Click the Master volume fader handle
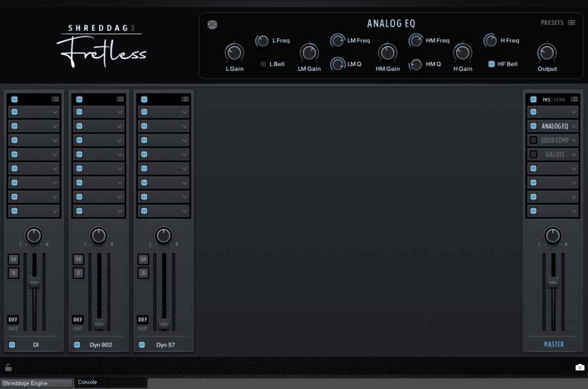The image size is (588, 389). point(553,282)
